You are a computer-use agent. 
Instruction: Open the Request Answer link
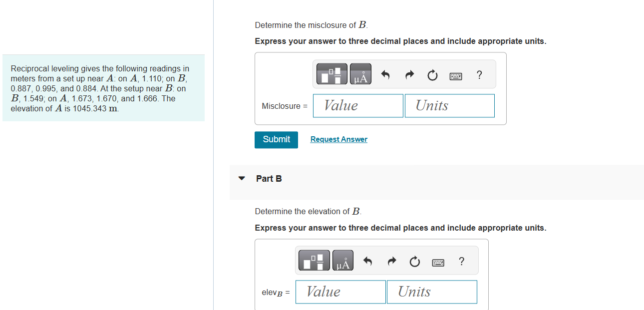[338, 139]
